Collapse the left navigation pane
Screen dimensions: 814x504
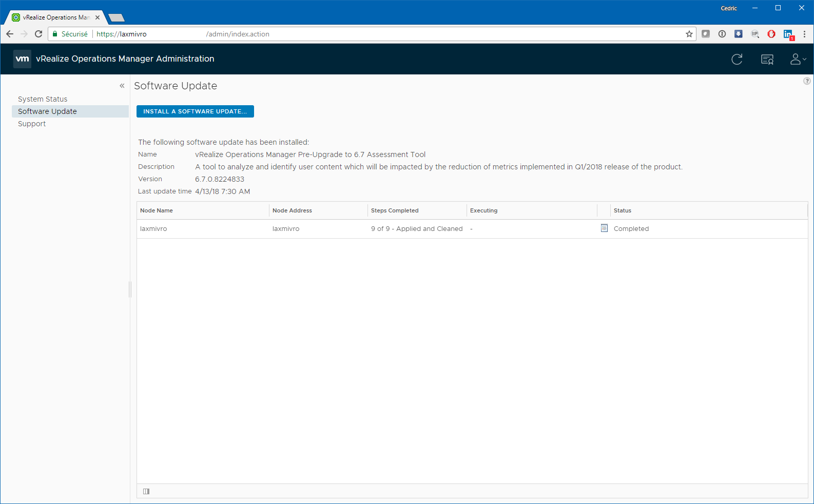pyautogui.click(x=122, y=86)
